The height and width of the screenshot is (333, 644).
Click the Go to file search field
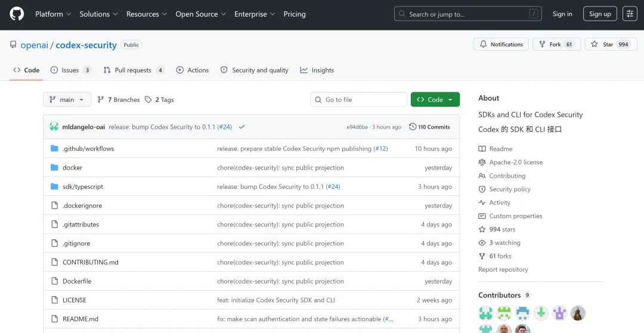pyautogui.click(x=358, y=99)
